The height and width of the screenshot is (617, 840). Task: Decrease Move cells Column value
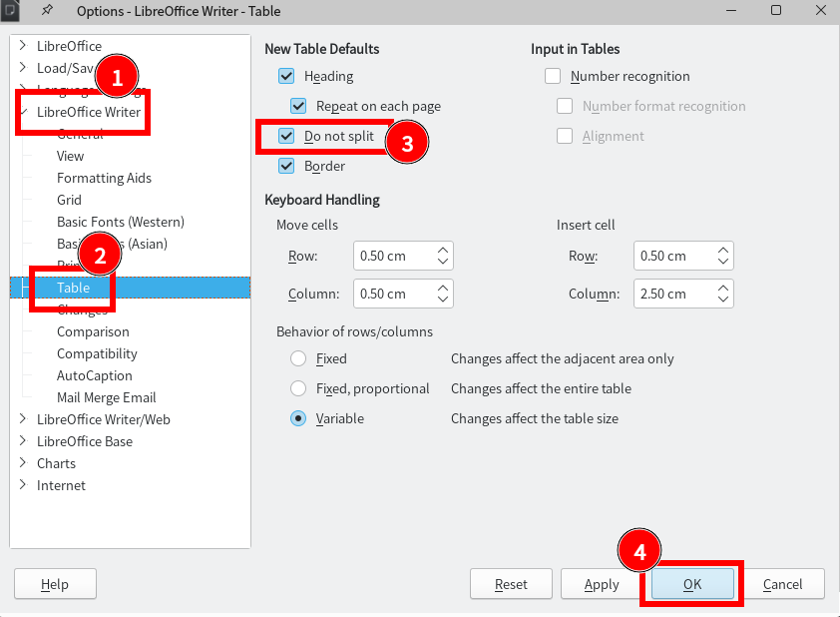443,300
